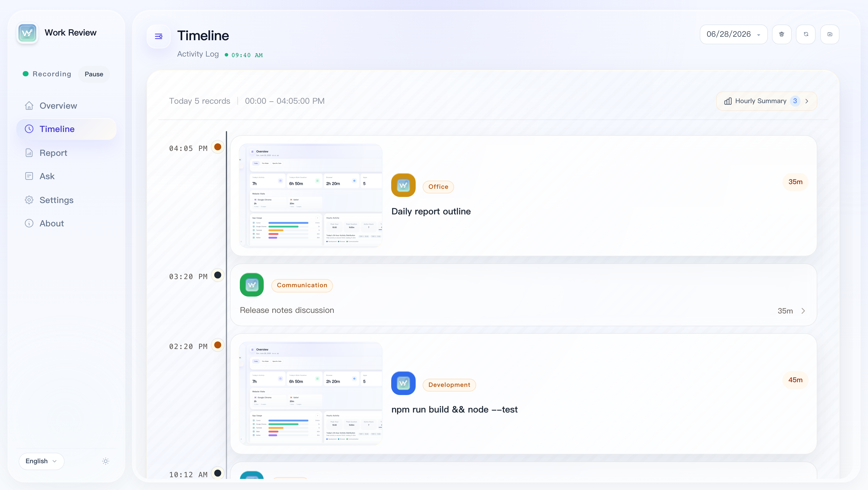The image size is (868, 490).
Task: Click 'Daily report outline' title
Action: point(431,211)
